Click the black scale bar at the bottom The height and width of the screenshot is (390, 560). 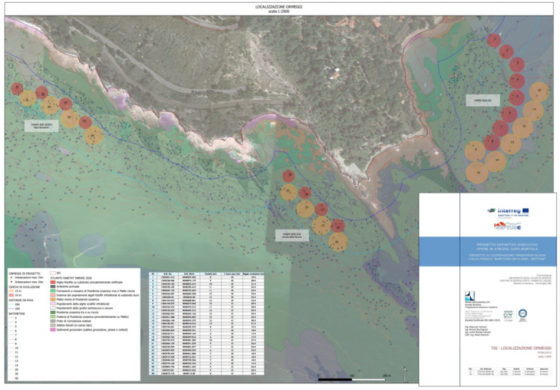pyautogui.click(x=353, y=379)
